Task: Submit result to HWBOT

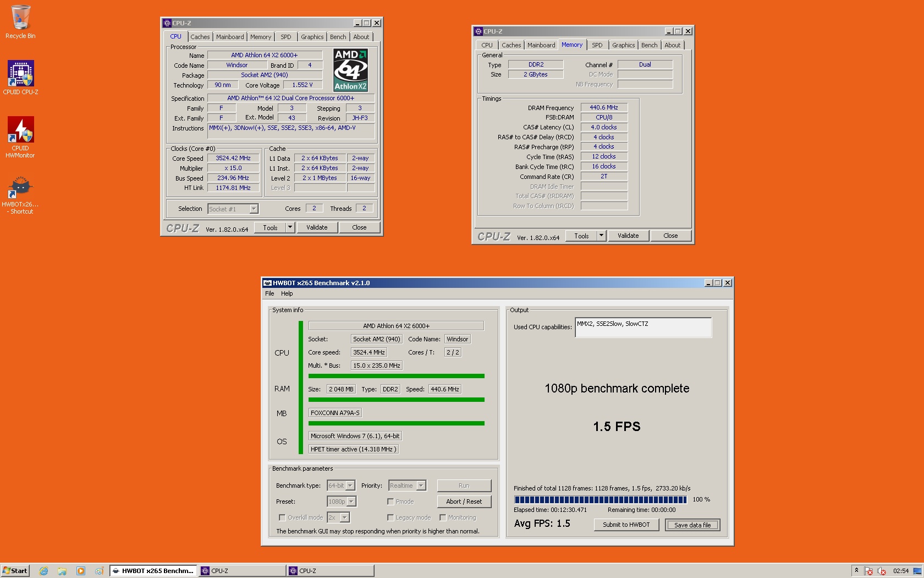Action: point(626,525)
